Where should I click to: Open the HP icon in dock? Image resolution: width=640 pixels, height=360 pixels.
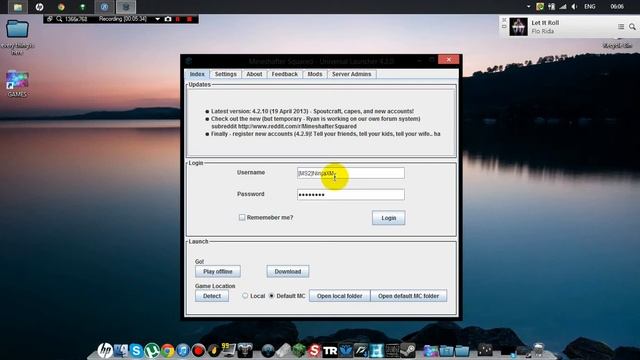(x=105, y=351)
